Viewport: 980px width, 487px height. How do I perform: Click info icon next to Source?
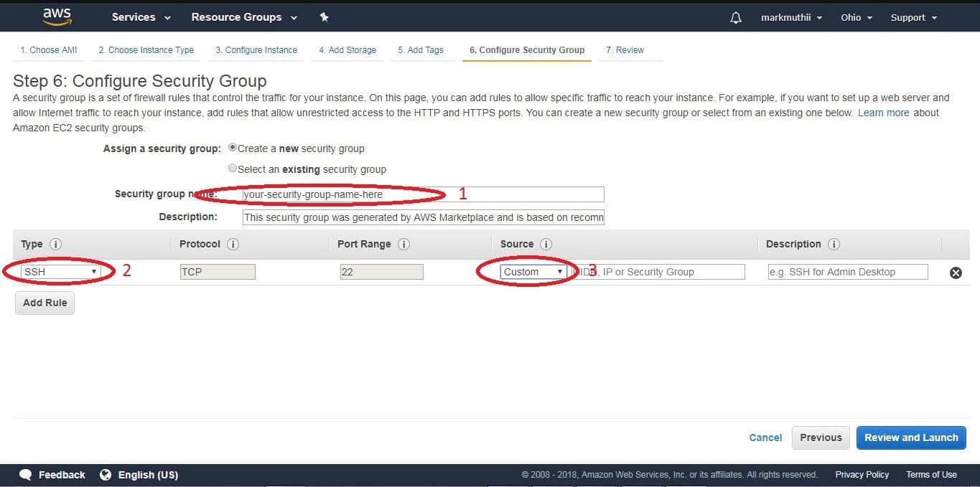click(546, 244)
